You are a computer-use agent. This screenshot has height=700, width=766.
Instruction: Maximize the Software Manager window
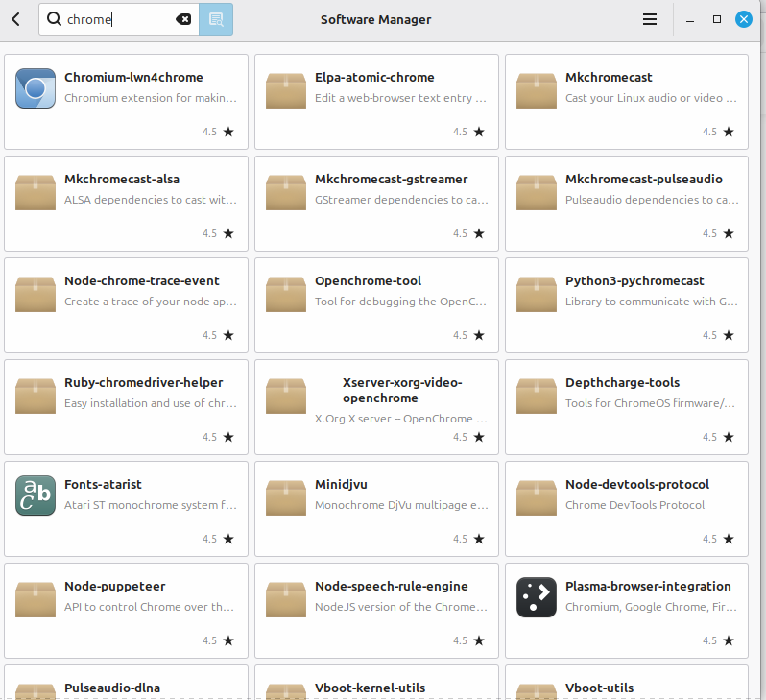pos(717,19)
